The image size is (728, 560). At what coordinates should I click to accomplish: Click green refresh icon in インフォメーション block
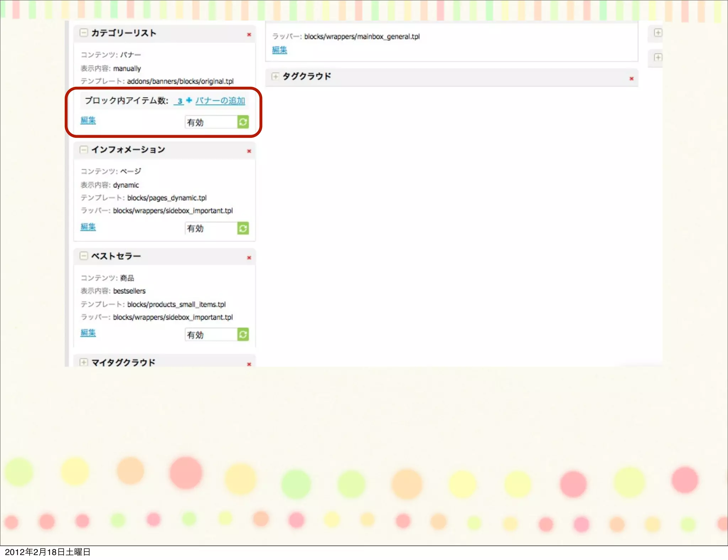243,228
